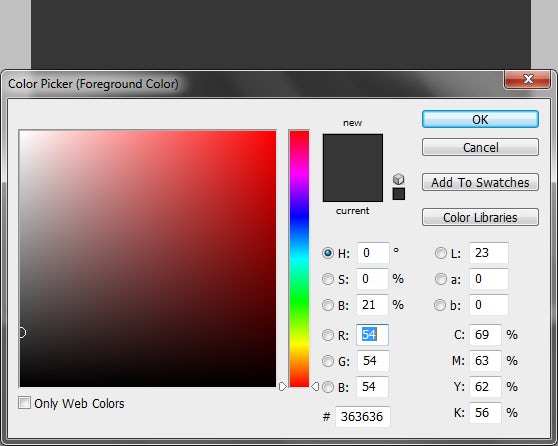
Task: Click the hex color input field
Action: (363, 416)
